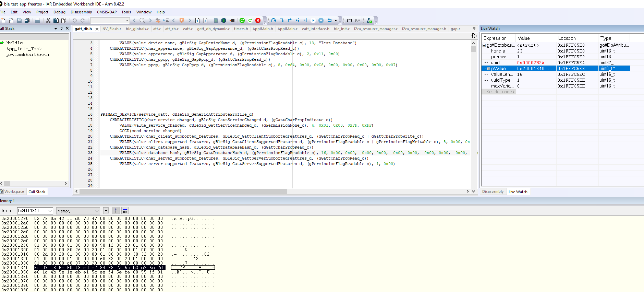Click the Go (run) debug button
The height and width of the screenshot is (292, 644).
[x=313, y=21]
